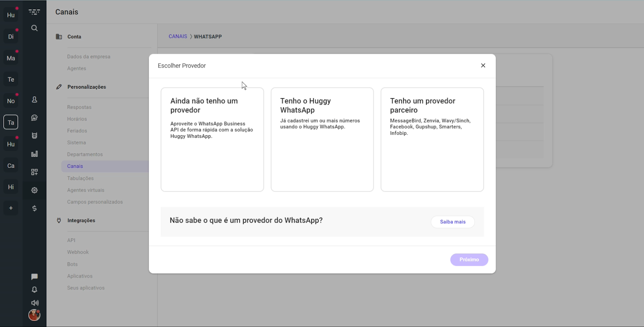Open Webhook integrations item
Screen dimensions: 644x327
pos(78,252)
